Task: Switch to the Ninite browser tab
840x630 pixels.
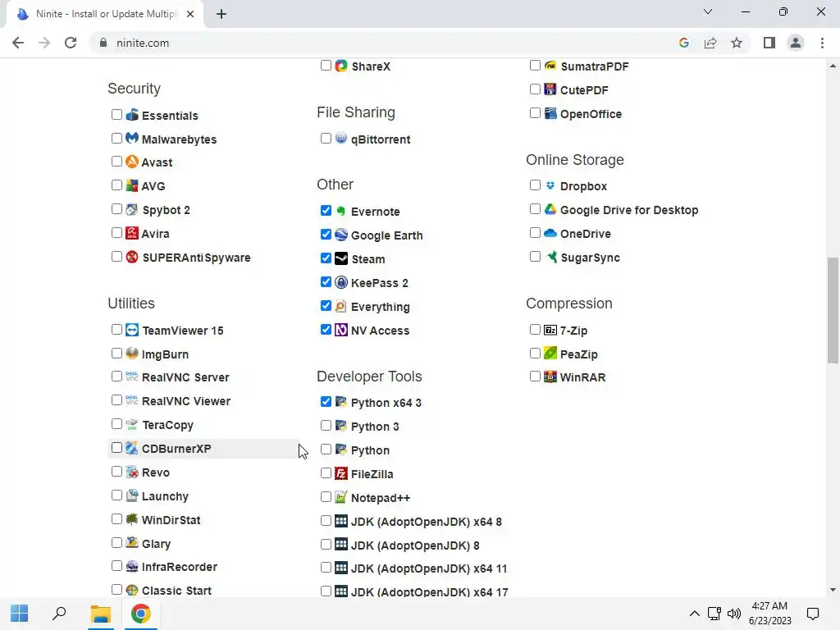Action: pyautogui.click(x=104, y=14)
